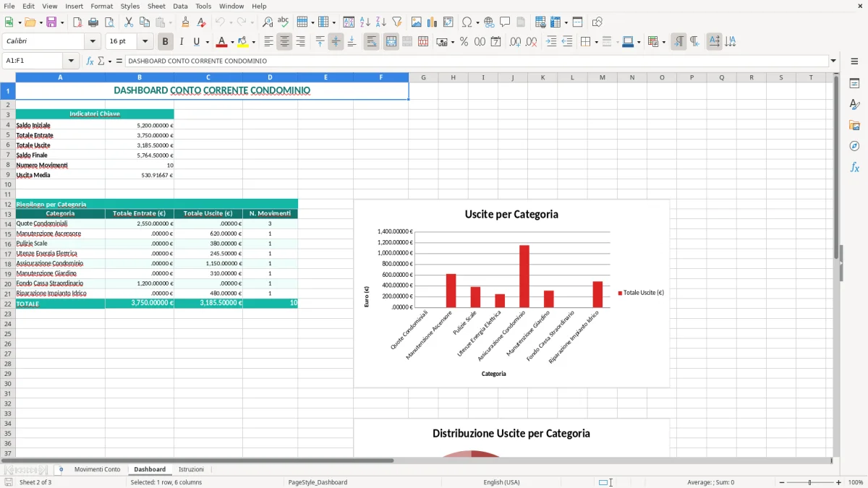Viewport: 868px width, 488px height.
Task: Insert a chart
Action: (432, 22)
